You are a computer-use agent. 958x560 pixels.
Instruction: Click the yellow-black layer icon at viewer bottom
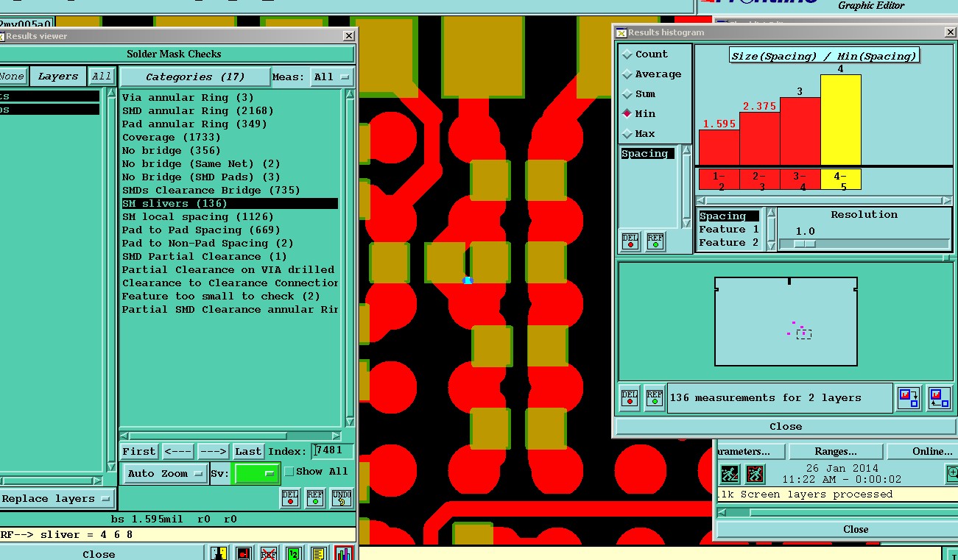(x=219, y=553)
